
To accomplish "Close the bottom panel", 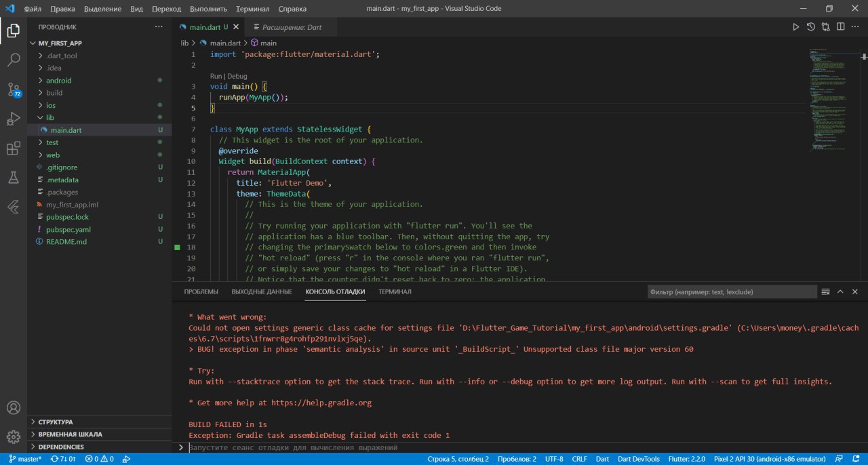I will coord(855,291).
